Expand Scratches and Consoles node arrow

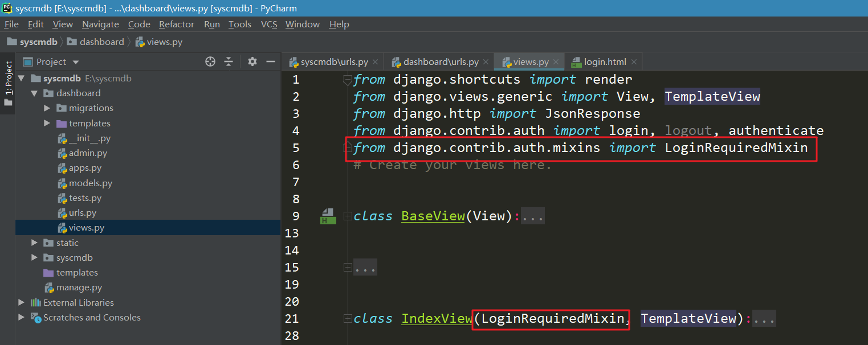[x=21, y=317]
